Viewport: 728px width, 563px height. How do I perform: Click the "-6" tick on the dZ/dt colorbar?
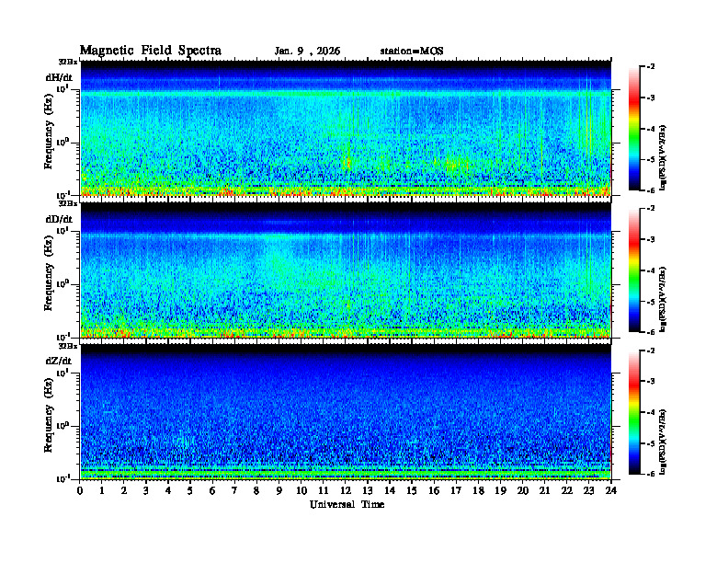coord(651,474)
